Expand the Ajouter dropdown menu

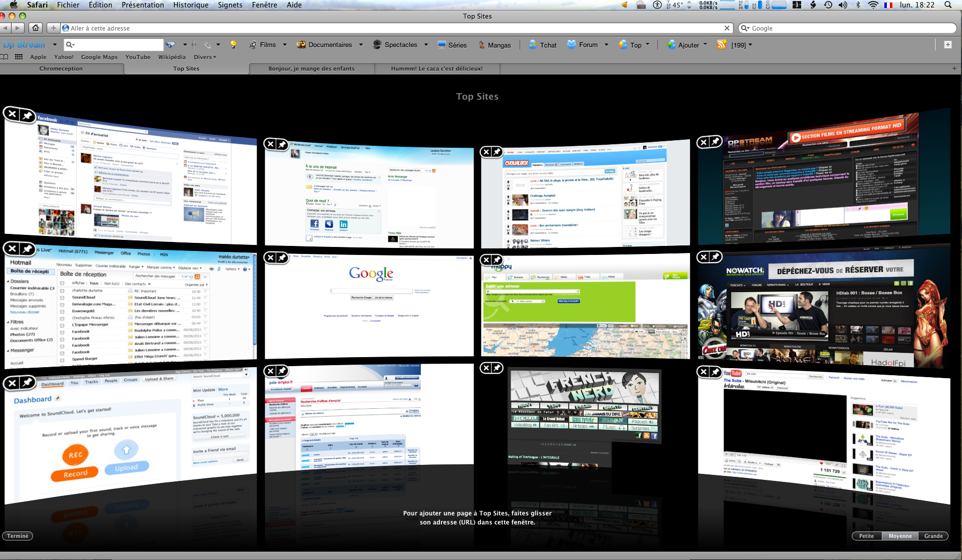[705, 45]
